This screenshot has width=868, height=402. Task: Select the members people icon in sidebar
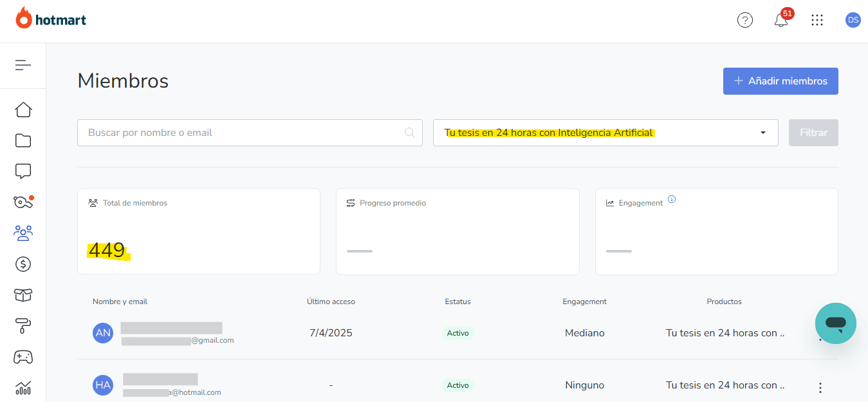pyautogui.click(x=23, y=233)
